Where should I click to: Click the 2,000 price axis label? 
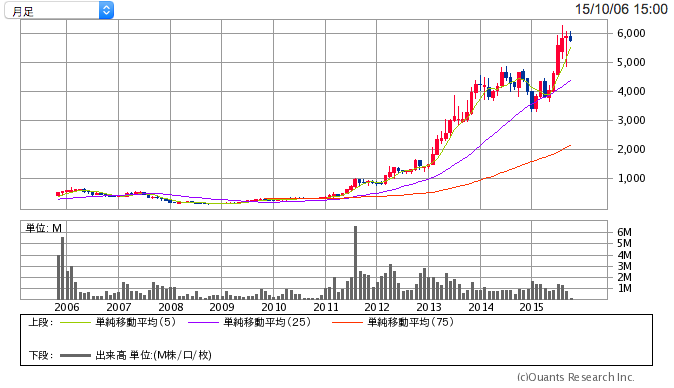click(x=631, y=150)
